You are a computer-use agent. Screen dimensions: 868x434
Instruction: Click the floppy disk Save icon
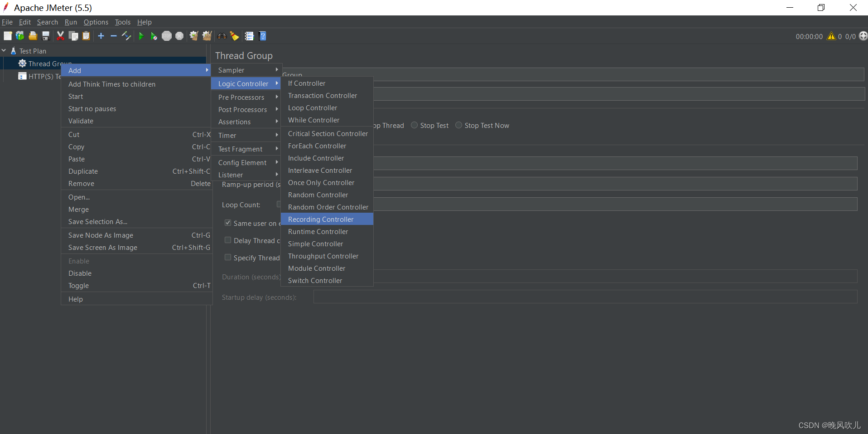tap(46, 36)
